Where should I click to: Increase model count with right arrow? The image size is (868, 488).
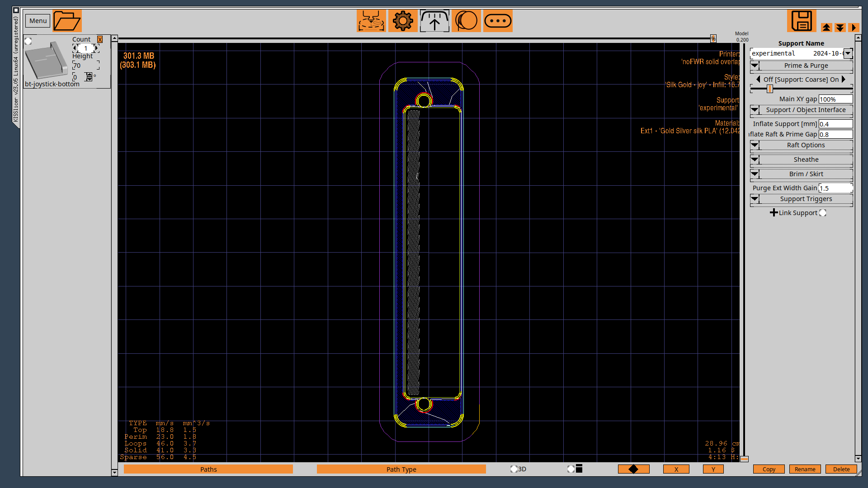pos(96,48)
